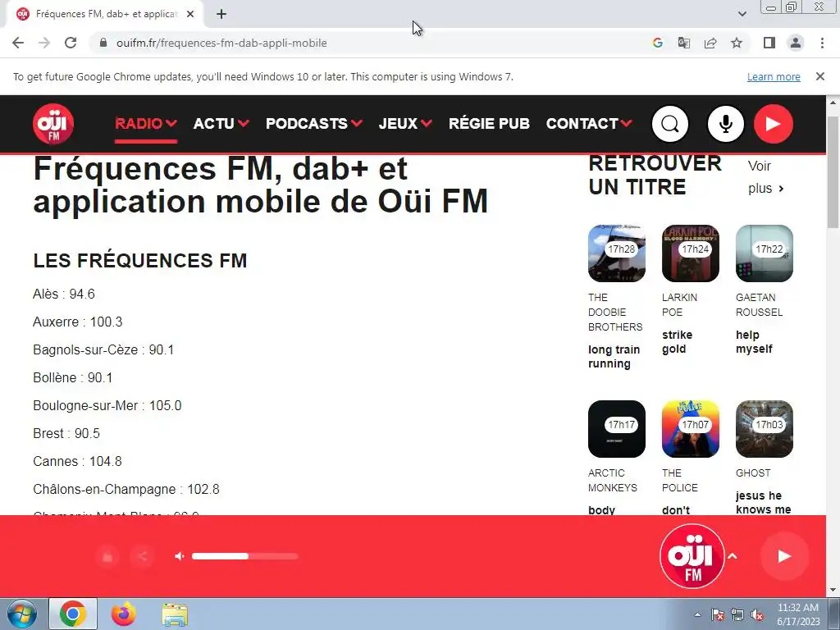The width and height of the screenshot is (840, 630).
Task: Click the Action Center flag icon
Action: pos(717,614)
